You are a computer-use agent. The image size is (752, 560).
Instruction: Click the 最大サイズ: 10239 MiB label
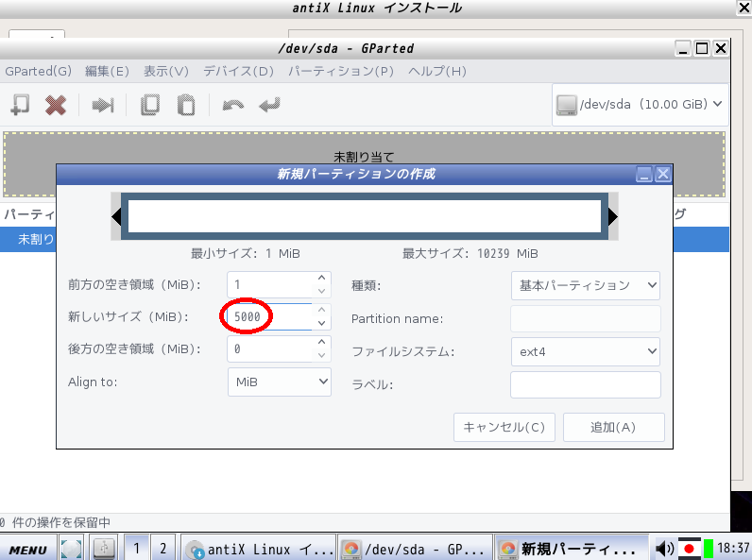470,254
